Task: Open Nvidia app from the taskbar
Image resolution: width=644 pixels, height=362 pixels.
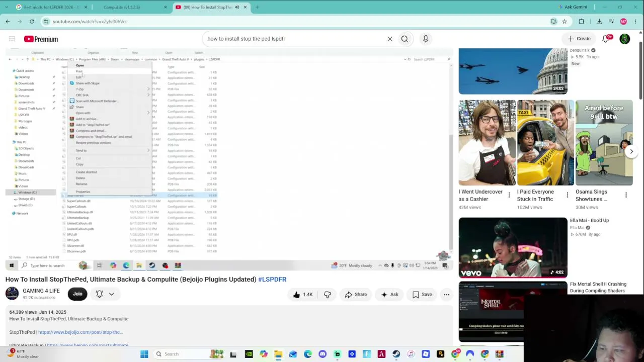Action: tap(249, 354)
